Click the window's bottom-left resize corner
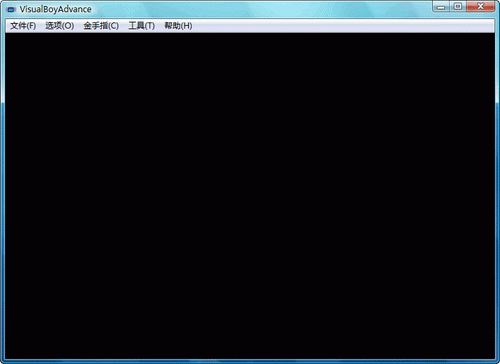The image size is (500, 364). (3, 361)
